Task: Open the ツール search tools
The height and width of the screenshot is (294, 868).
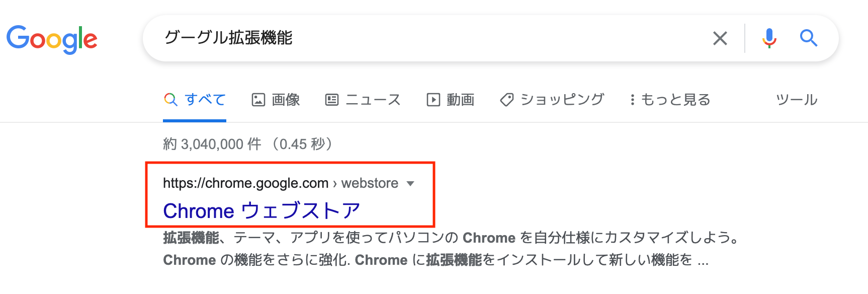Action: [x=797, y=100]
